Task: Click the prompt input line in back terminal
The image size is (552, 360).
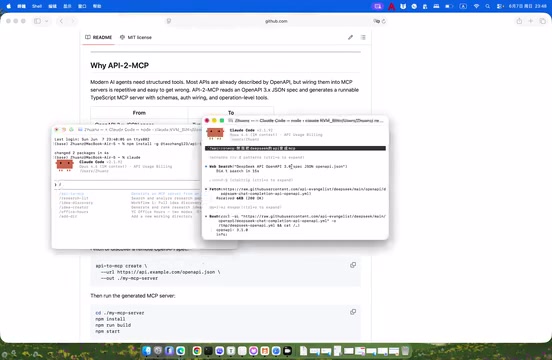Action: (127, 184)
